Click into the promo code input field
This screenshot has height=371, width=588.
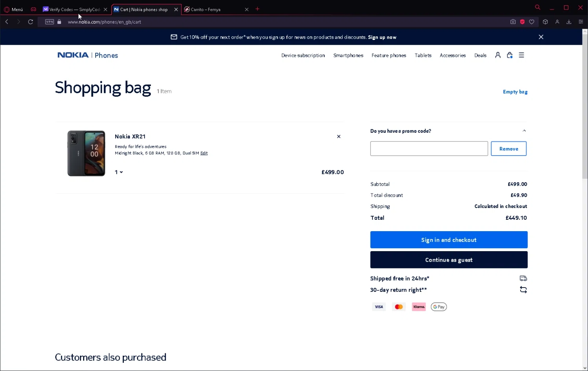pyautogui.click(x=429, y=148)
